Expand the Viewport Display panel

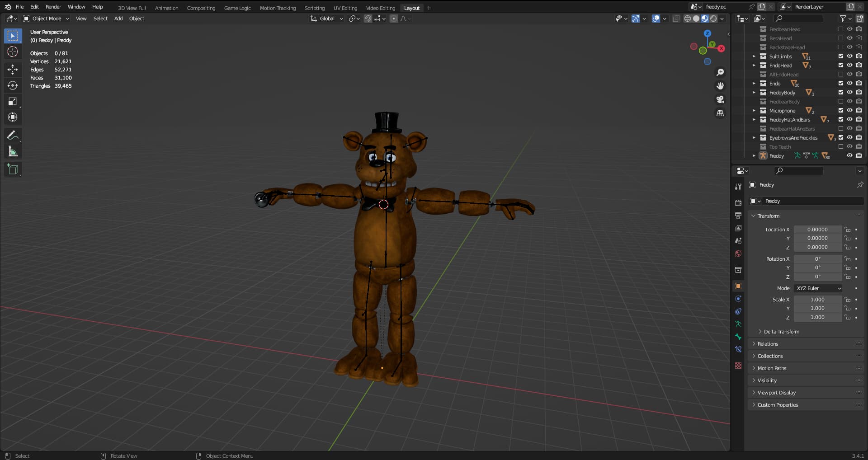pyautogui.click(x=806, y=393)
